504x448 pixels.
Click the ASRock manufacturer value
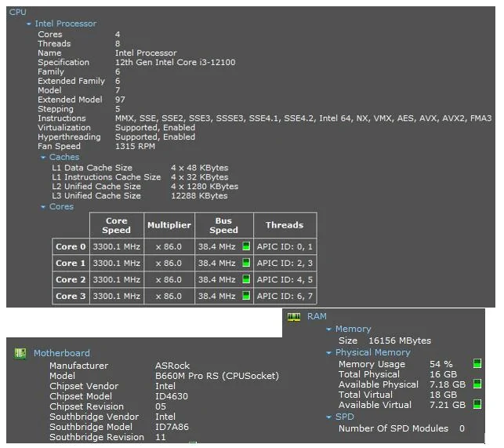click(x=172, y=366)
